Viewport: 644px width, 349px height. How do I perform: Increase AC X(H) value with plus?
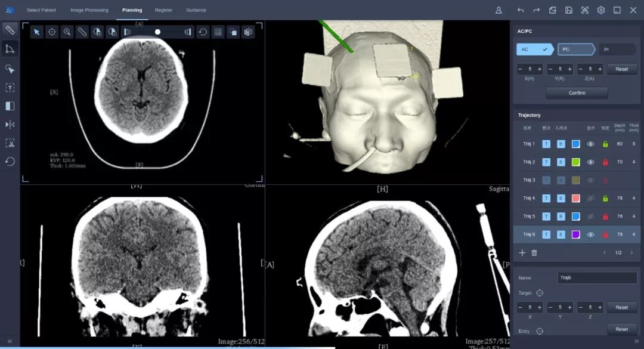(540, 69)
